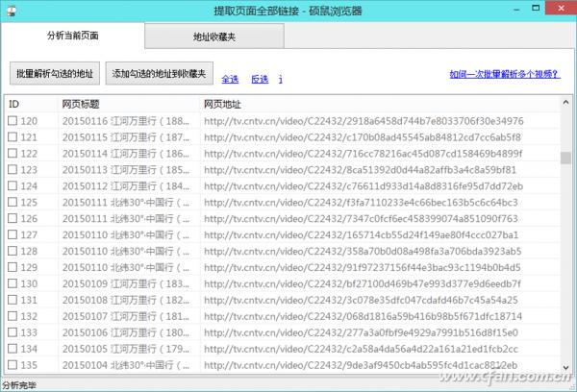Switch to the 地址收藏夹 tab
This screenshot has height=392, width=577.
217,37
